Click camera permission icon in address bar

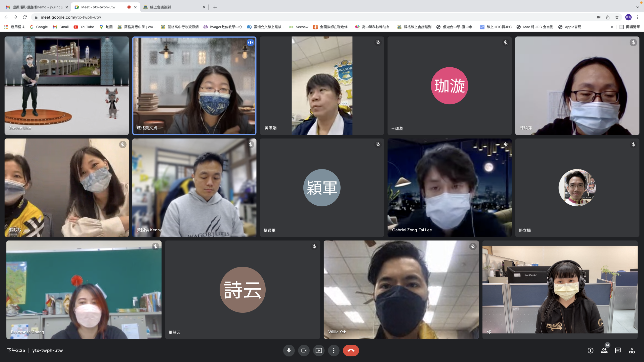[x=598, y=17]
